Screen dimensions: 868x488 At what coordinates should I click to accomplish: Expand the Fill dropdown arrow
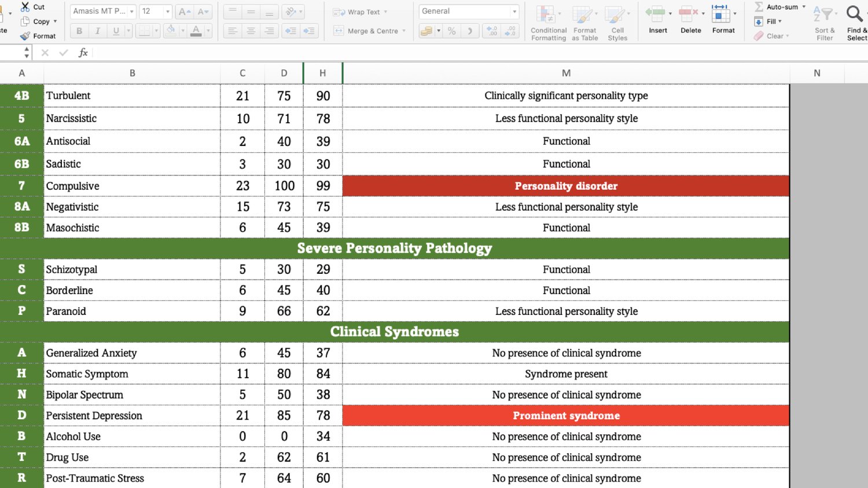click(x=779, y=21)
